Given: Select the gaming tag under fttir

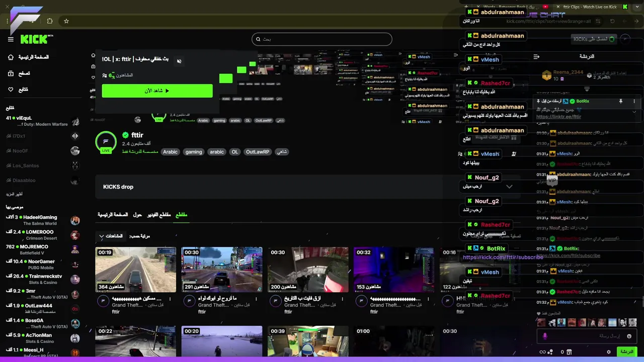Looking at the screenshot, I should [x=193, y=152].
